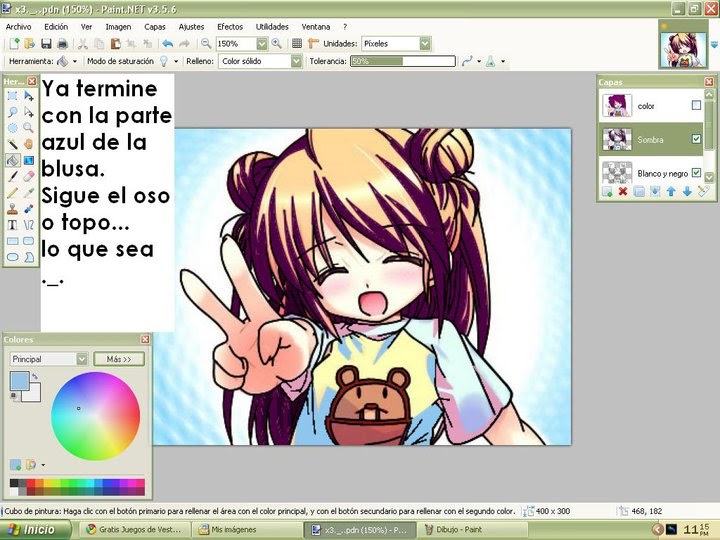Move layer down with blue down arrow
The width and height of the screenshot is (720, 540).
pos(687,191)
